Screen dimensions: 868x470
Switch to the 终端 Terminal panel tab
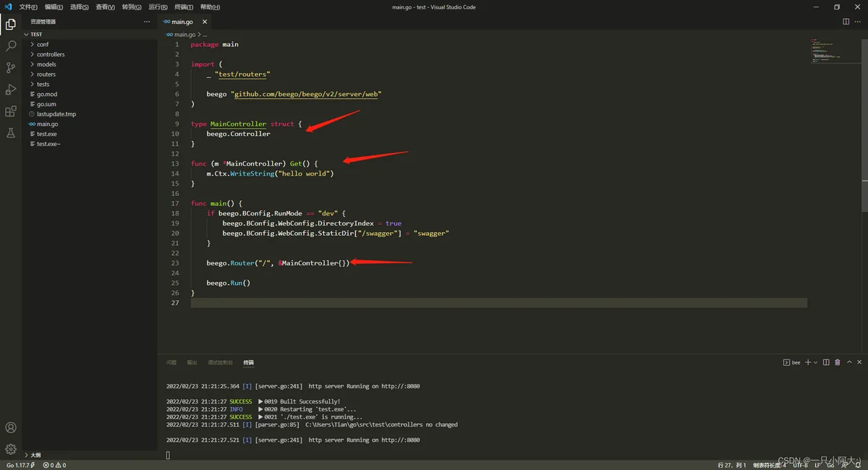[249, 362]
